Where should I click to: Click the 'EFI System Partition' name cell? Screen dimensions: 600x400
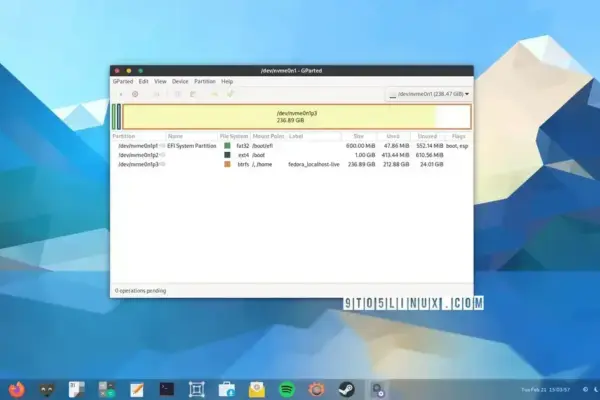[x=192, y=146]
